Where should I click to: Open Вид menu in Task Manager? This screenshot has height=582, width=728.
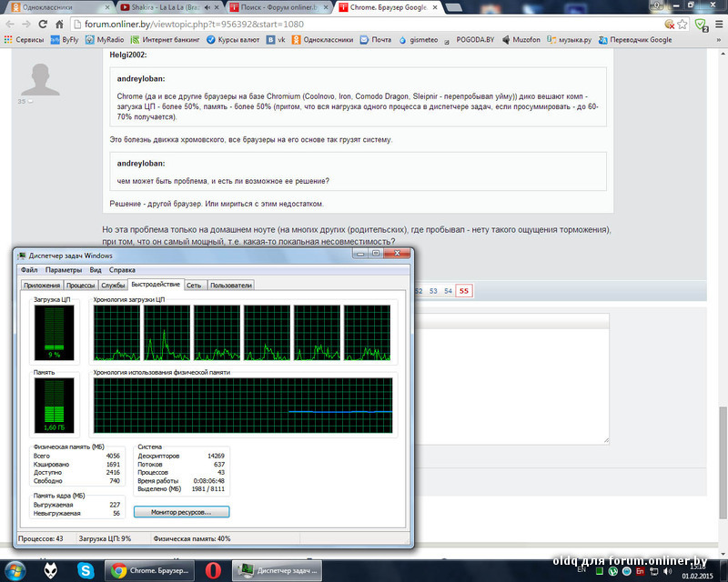(96, 270)
